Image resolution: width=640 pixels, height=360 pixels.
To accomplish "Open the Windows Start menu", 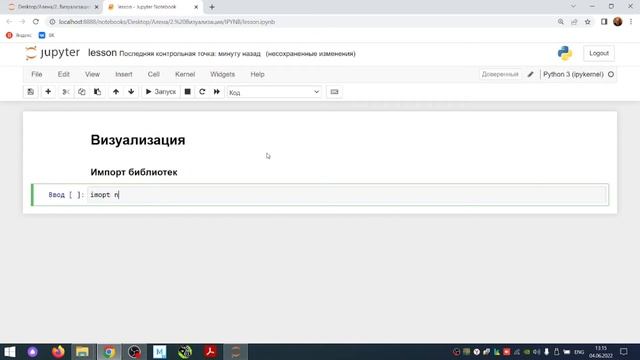I will click(9, 351).
